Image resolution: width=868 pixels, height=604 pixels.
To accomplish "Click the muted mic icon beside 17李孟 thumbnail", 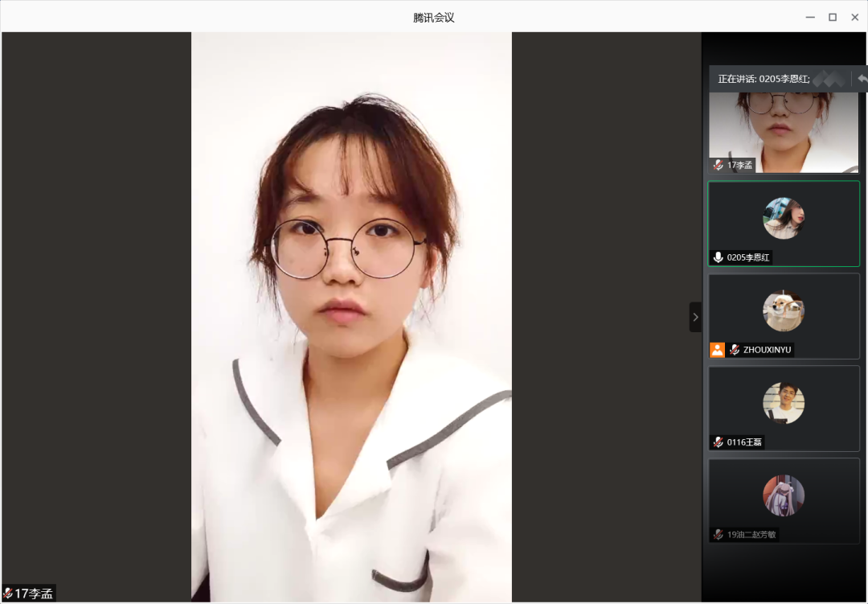I will pyautogui.click(x=719, y=165).
